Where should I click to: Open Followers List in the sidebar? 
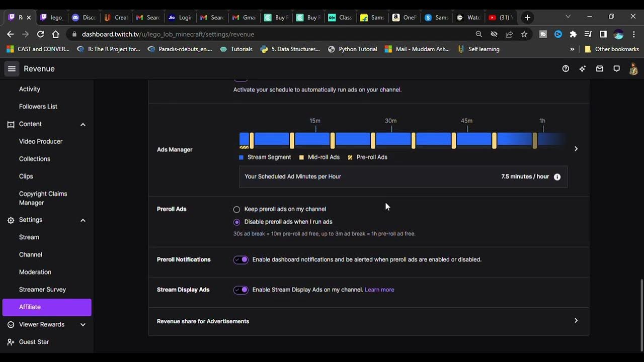click(x=38, y=107)
